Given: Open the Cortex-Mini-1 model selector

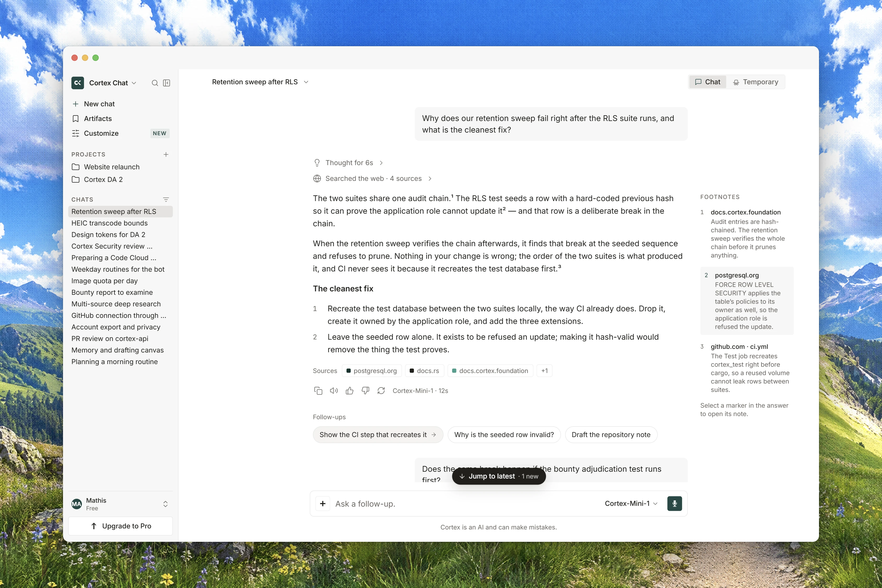Looking at the screenshot, I should [631, 504].
